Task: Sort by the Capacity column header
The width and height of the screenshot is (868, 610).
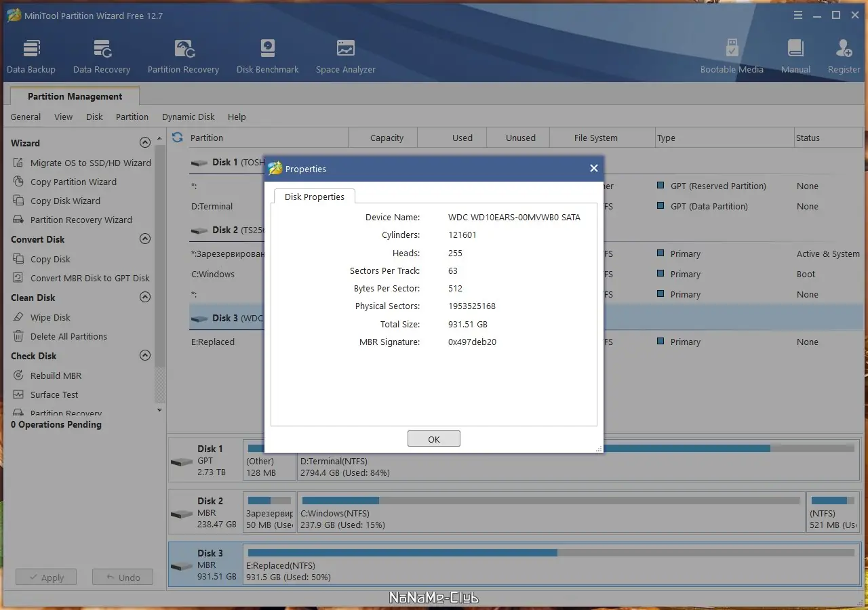Action: 383,138
